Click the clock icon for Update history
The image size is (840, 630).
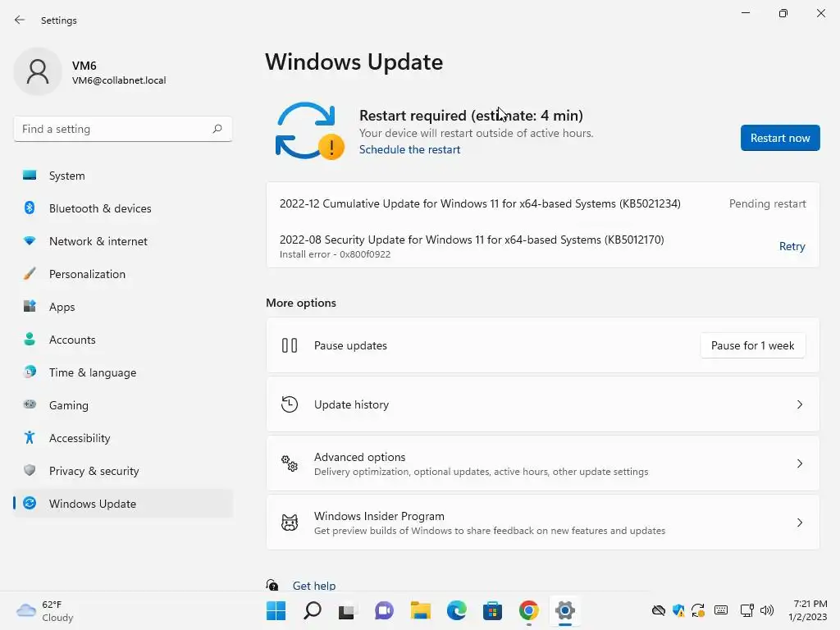pos(290,404)
